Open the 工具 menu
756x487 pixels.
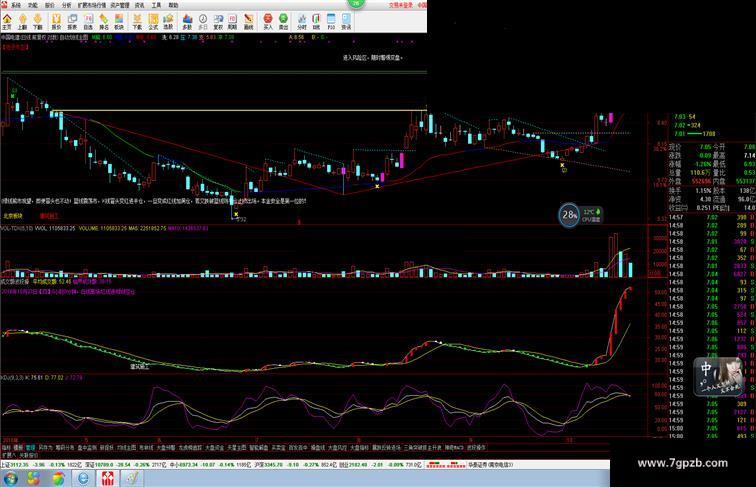(156, 5)
